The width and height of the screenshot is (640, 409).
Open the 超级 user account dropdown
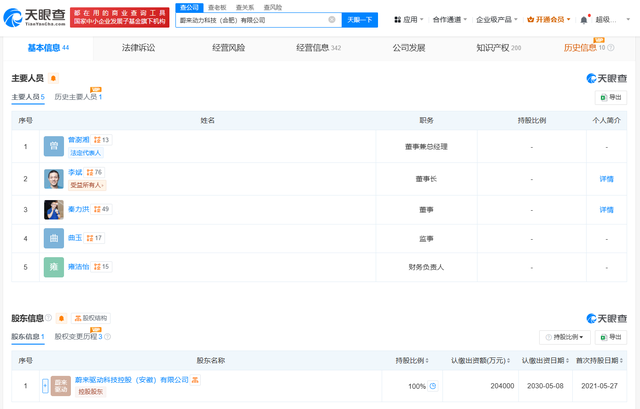pyautogui.click(x=612, y=20)
